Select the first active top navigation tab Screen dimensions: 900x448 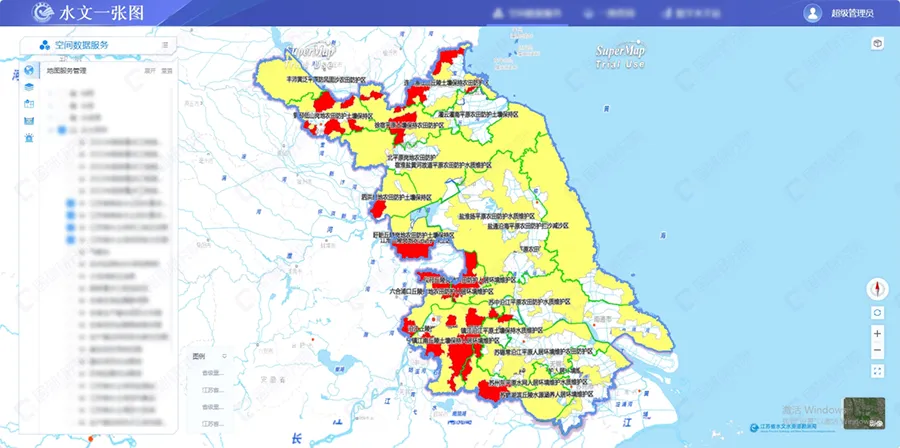tap(527, 13)
